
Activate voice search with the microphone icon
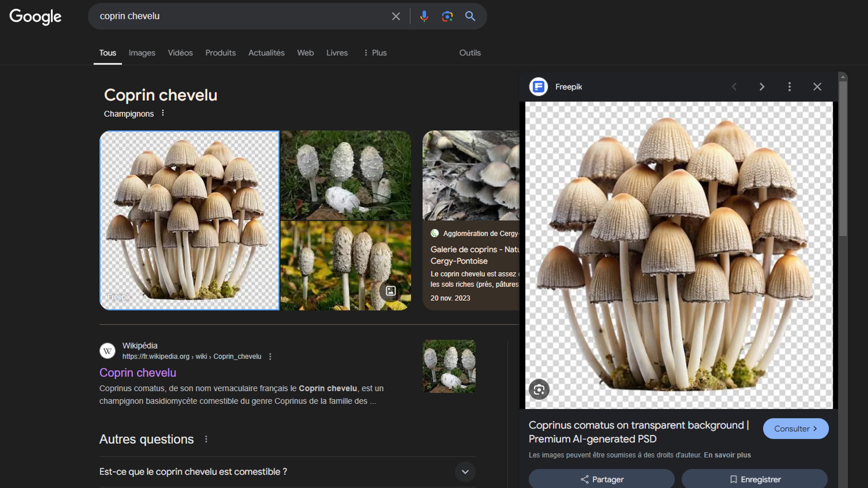click(424, 16)
